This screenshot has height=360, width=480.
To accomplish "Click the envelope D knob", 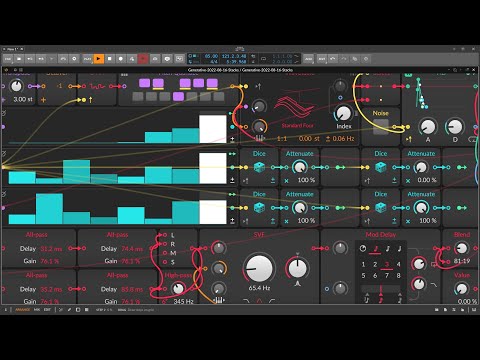I will click(455, 127).
